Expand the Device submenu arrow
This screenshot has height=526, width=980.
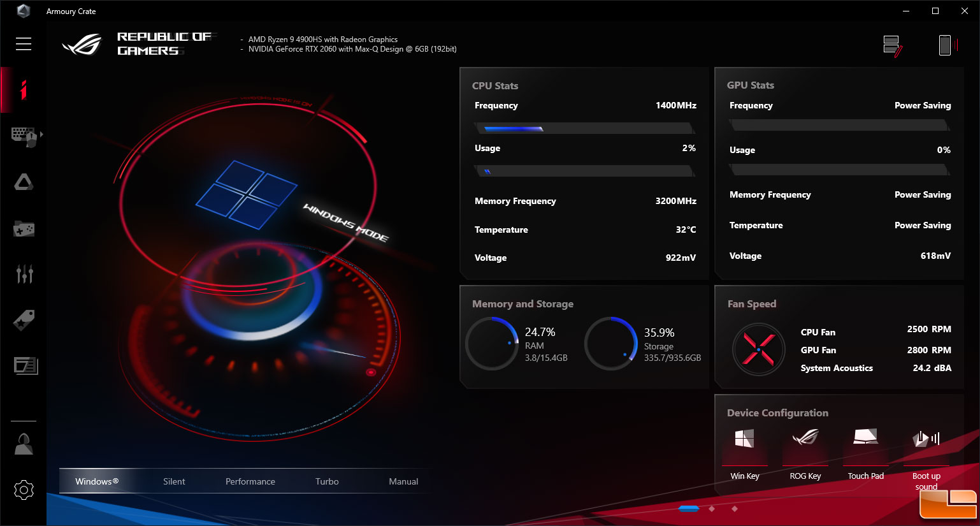tap(41, 135)
